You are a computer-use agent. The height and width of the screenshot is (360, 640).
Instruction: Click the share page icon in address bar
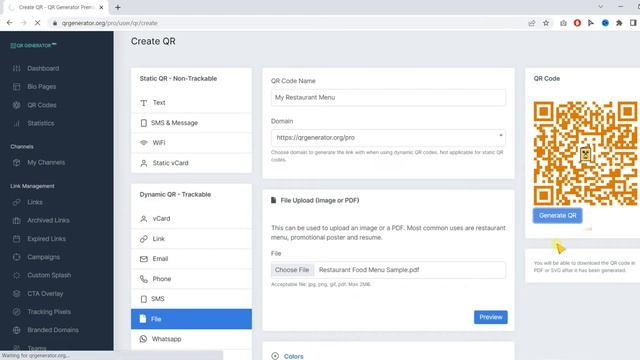531,23
